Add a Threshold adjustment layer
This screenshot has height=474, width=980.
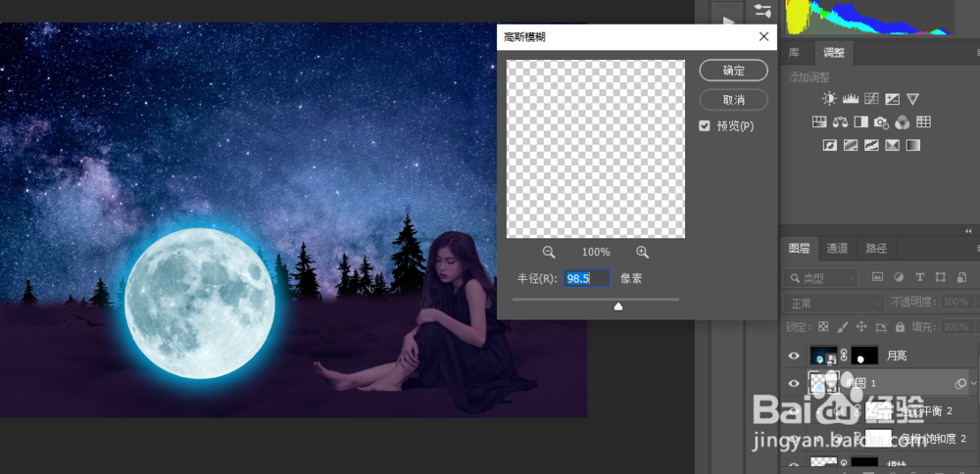pyautogui.click(x=871, y=145)
